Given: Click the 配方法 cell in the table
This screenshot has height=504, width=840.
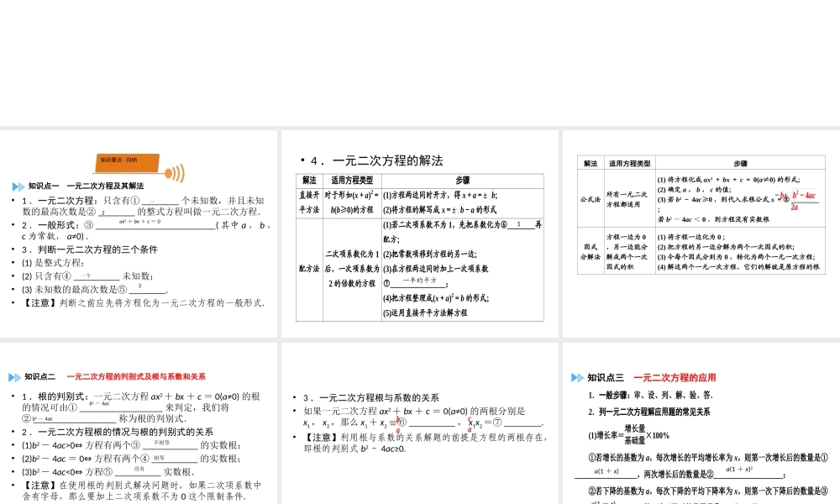Looking at the screenshot, I should 309,269.
